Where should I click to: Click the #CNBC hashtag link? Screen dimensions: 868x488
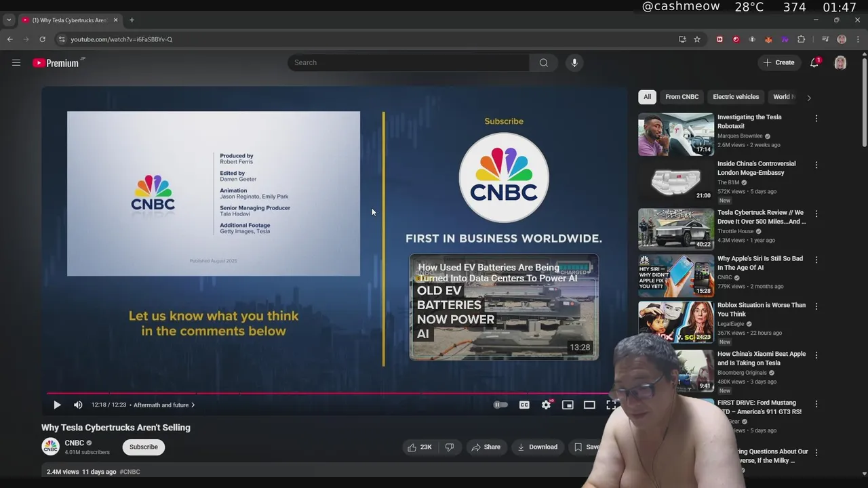[x=130, y=472]
